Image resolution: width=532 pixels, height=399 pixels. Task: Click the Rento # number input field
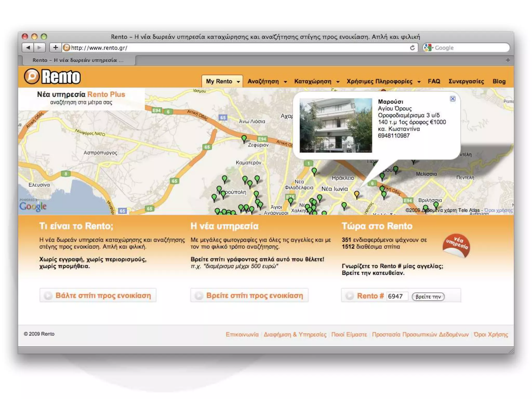(397, 296)
